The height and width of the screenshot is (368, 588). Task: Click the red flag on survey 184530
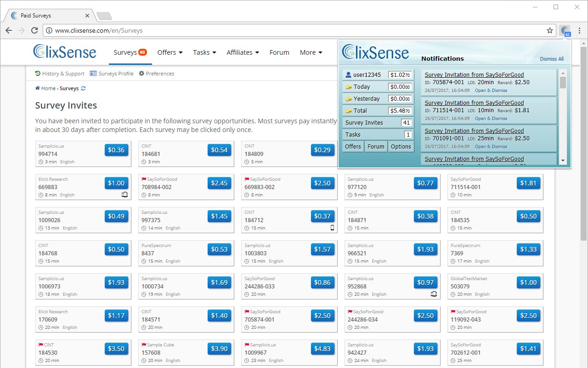point(40,345)
